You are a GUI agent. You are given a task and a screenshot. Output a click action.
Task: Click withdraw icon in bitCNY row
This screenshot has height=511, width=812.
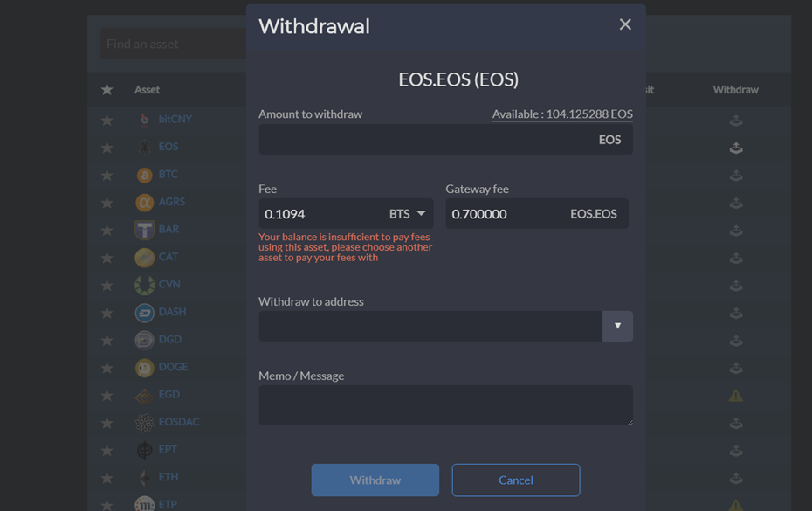click(736, 121)
